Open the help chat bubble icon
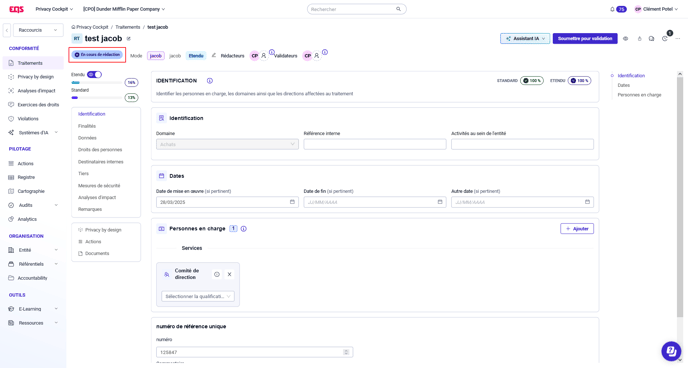 click(x=671, y=350)
